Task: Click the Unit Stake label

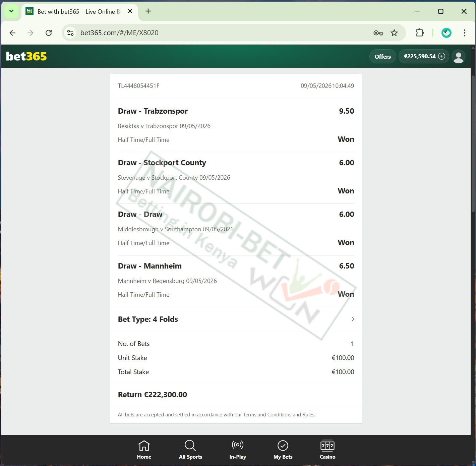Action: click(132, 358)
